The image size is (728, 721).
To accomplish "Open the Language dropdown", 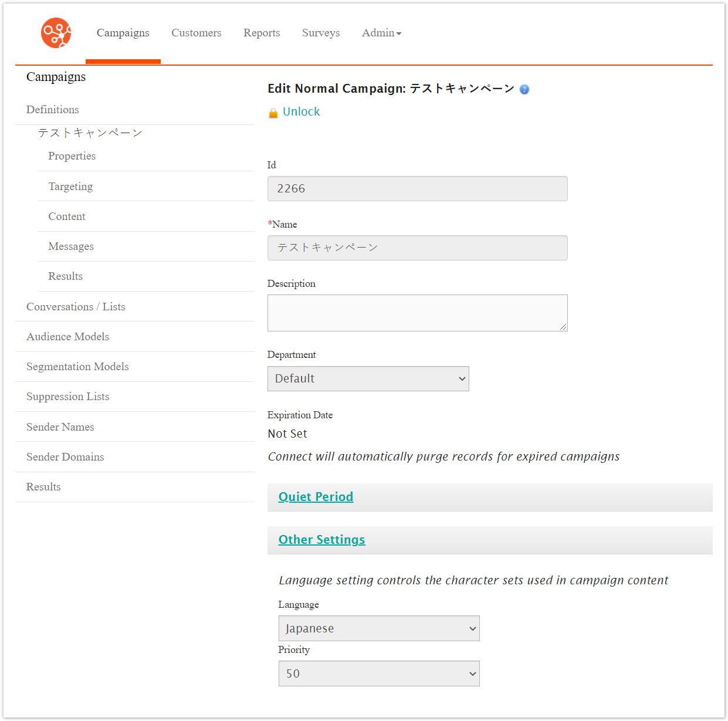I will [378, 628].
